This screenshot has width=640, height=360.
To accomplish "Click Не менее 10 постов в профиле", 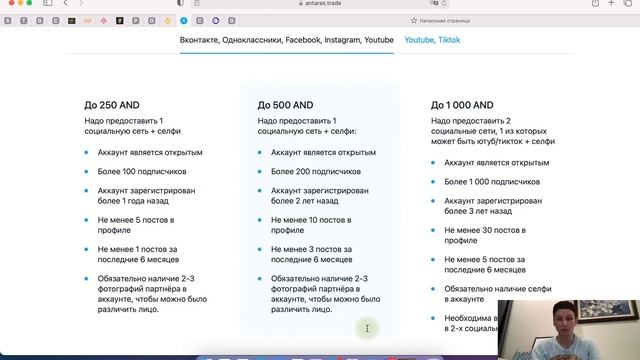I will [311, 225].
